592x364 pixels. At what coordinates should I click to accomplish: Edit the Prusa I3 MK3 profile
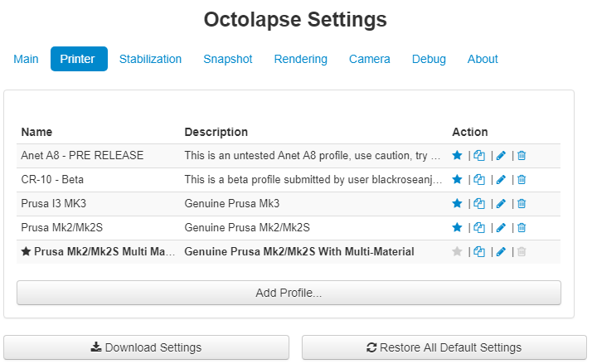pyautogui.click(x=501, y=203)
